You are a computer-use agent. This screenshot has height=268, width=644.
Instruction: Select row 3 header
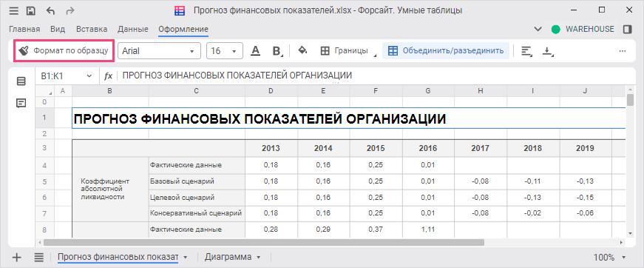coord(45,148)
